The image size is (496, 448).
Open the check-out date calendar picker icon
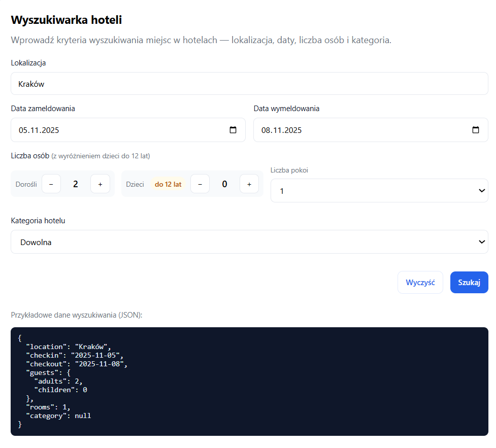(x=476, y=130)
